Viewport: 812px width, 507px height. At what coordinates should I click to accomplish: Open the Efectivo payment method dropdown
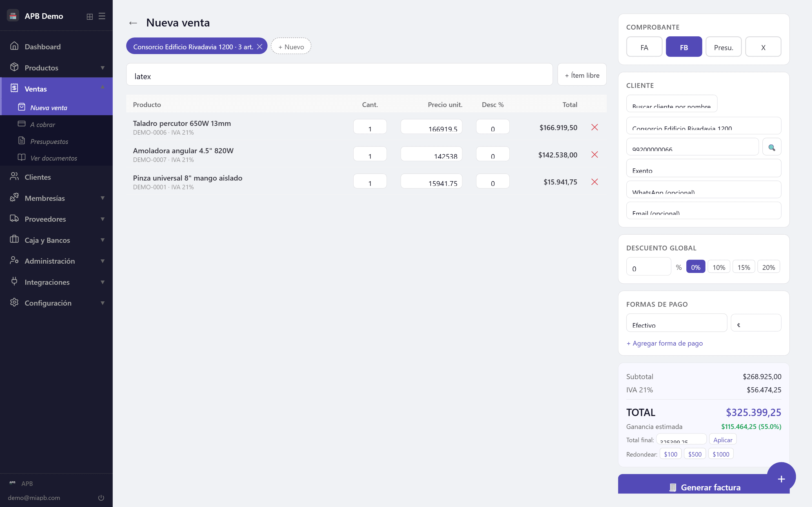click(676, 323)
